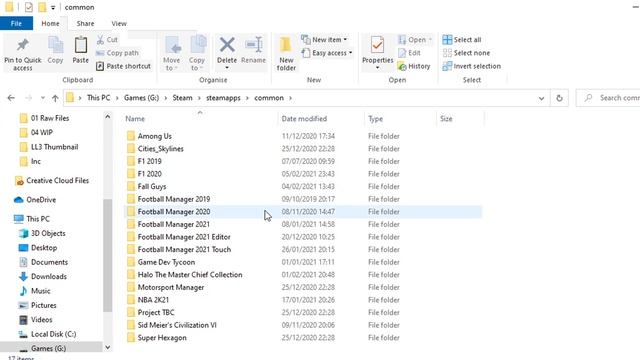Open the Quick Access Toolbar customize dropdown

(x=53, y=7)
